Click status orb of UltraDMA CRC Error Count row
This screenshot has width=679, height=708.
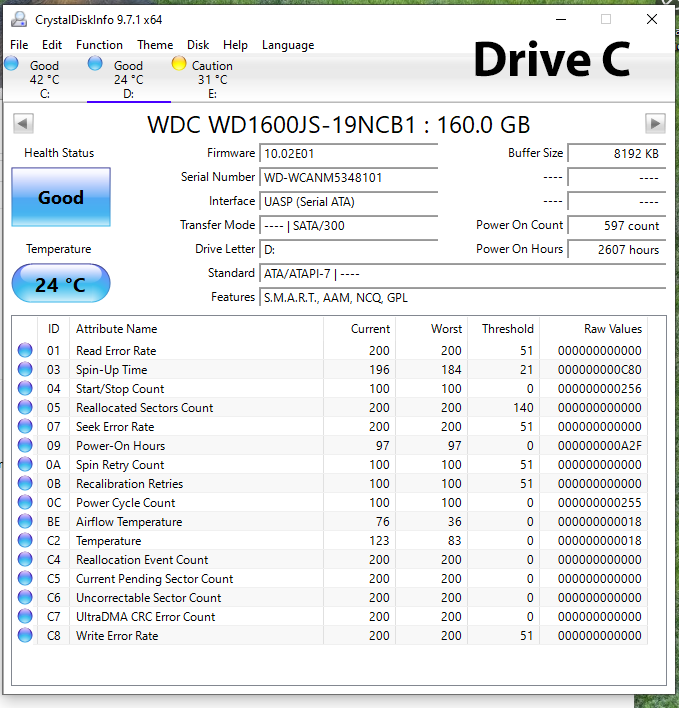(x=25, y=616)
